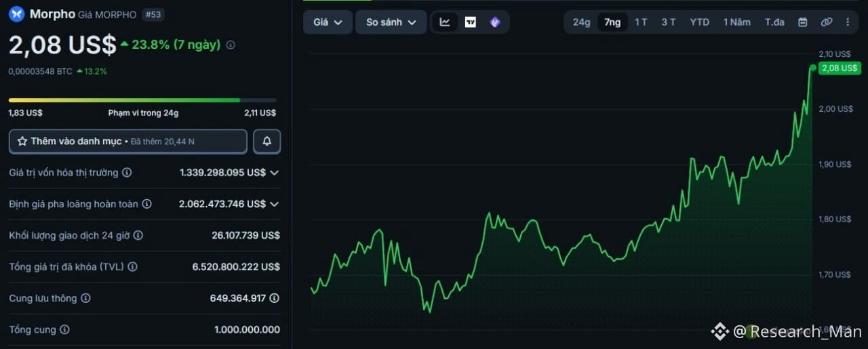Expand market cap value chevron
This screenshot has height=349, width=868.
[274, 173]
